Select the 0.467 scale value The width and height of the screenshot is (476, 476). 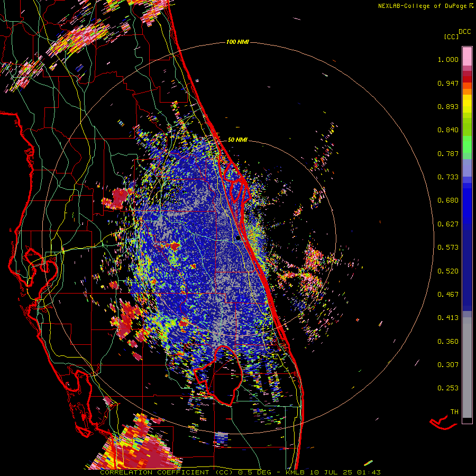448,295
